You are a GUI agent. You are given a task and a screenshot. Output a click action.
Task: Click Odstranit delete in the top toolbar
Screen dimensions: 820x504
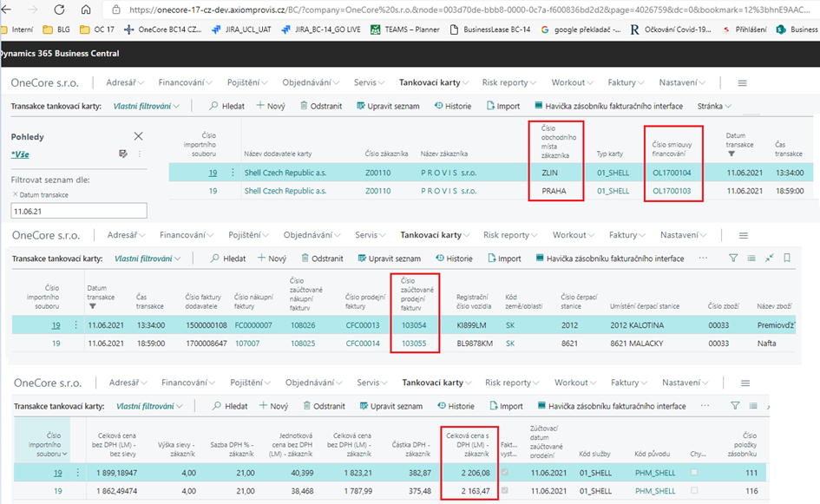click(321, 106)
